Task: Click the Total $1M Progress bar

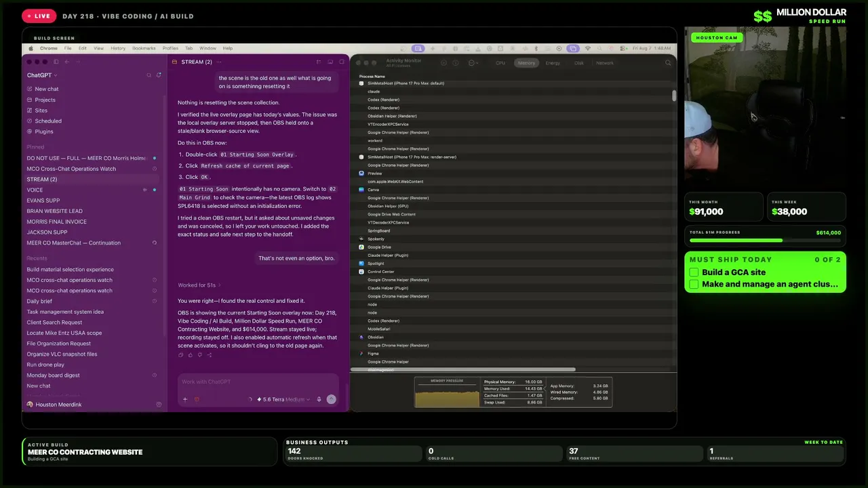Action: click(765, 241)
